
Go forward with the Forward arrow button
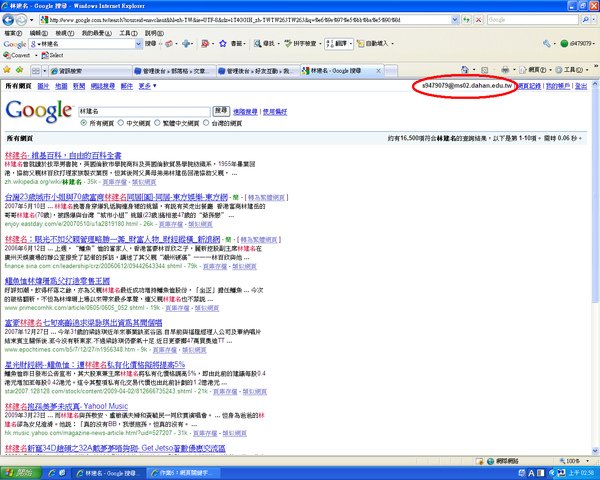[21, 20]
